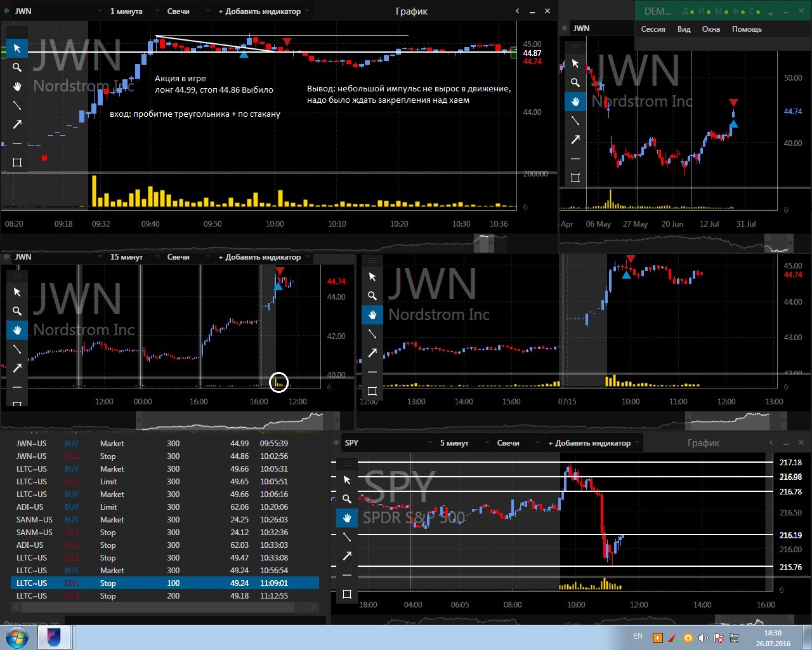Select the LLTC~US SELL Stop 100 order row
Image resolution: width=812 pixels, height=650 pixels.
pyautogui.click(x=165, y=583)
